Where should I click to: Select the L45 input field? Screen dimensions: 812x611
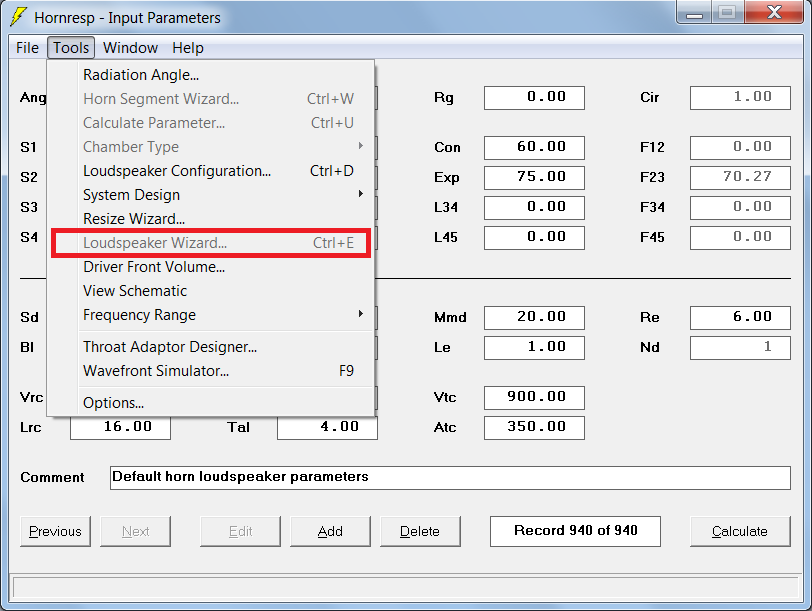[x=534, y=238]
